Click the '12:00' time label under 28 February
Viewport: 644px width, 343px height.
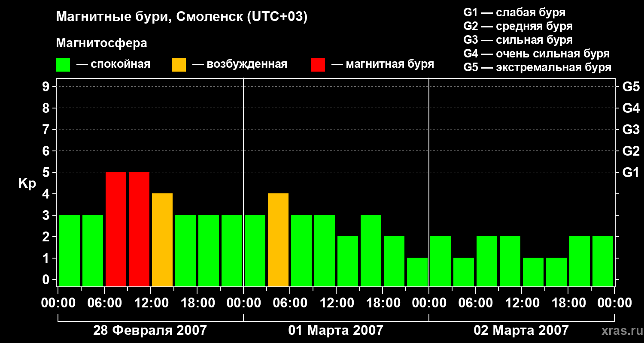[x=151, y=303]
